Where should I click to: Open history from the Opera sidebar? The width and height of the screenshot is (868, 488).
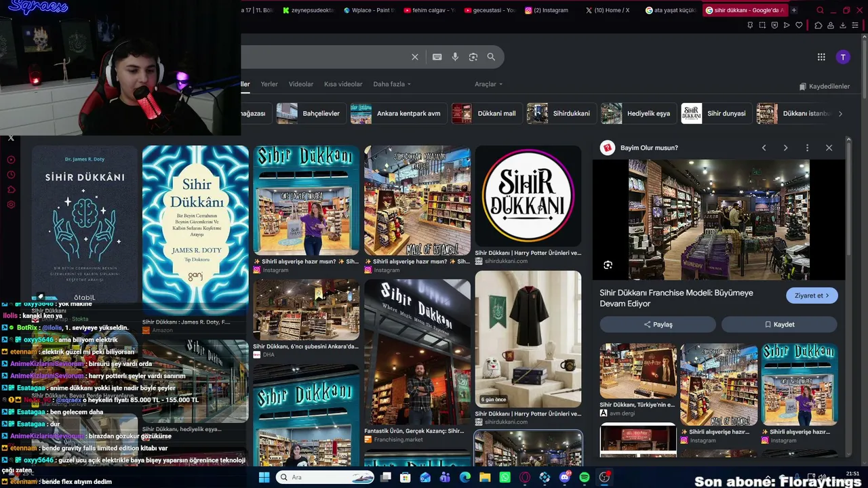tap(11, 175)
